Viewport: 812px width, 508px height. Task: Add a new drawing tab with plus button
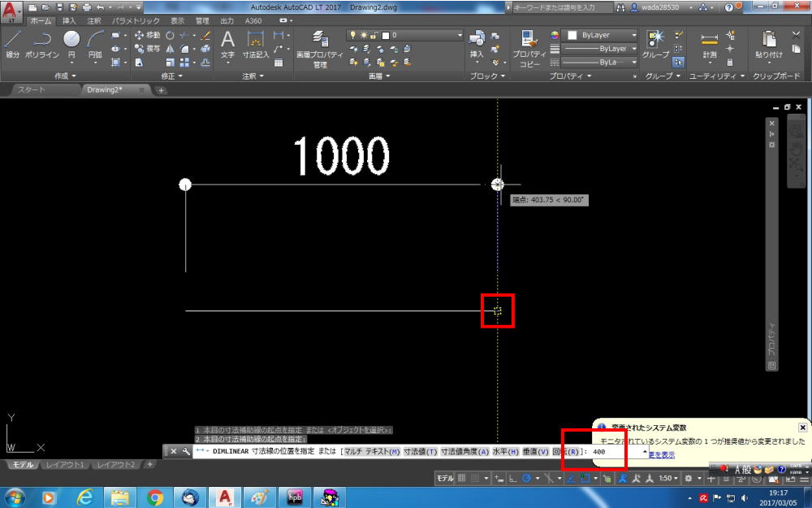(161, 90)
